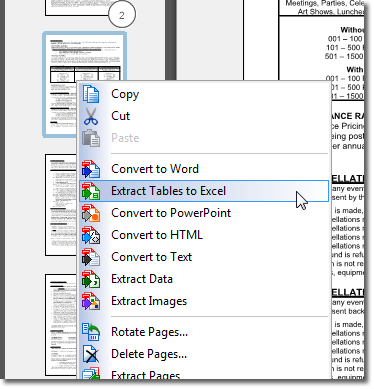Select Convert to Text entry

(204, 257)
